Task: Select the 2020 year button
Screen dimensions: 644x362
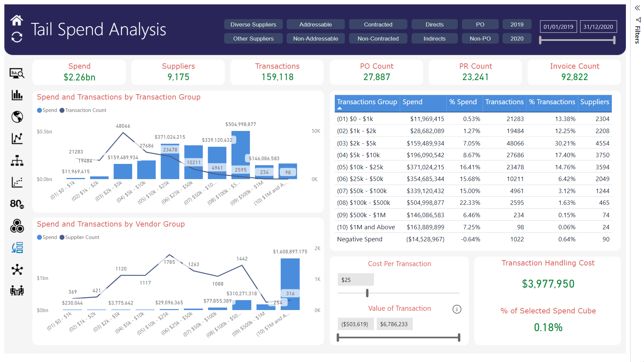Action: pos(517,39)
